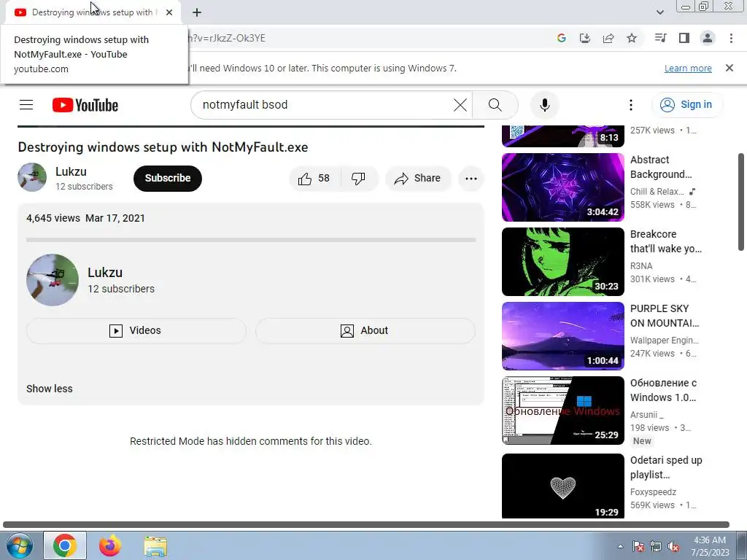747x560 pixels.
Task: Click the R3NA channel name
Action: 641,265
